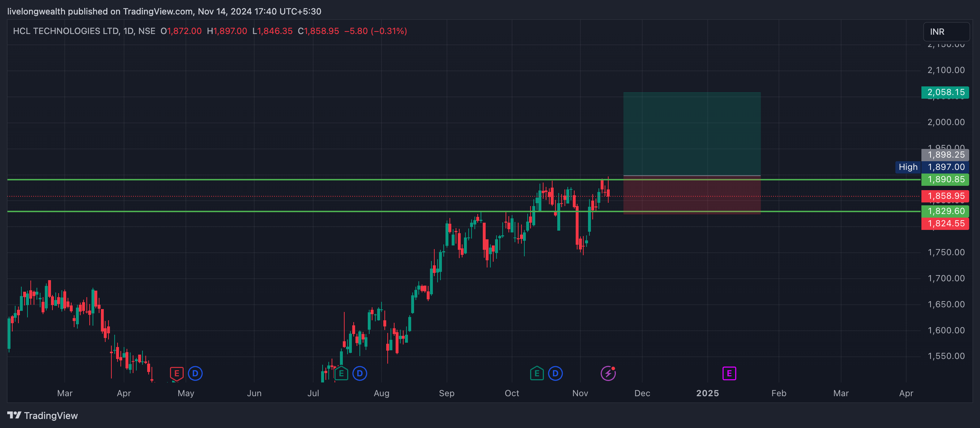Click the 2,100.00 price axis label
The width and height of the screenshot is (980, 428).
tap(946, 70)
